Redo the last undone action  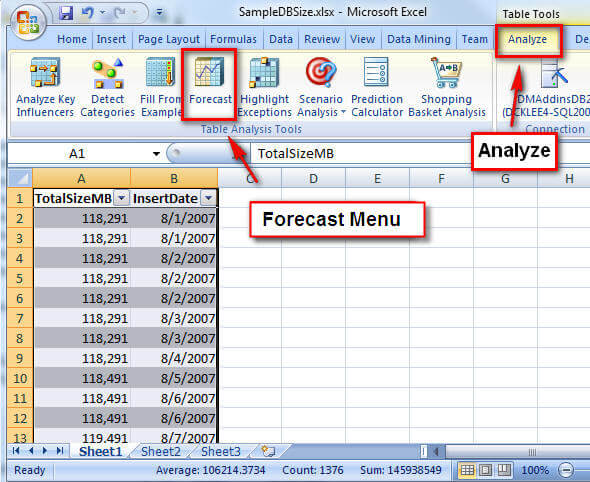click(x=120, y=13)
